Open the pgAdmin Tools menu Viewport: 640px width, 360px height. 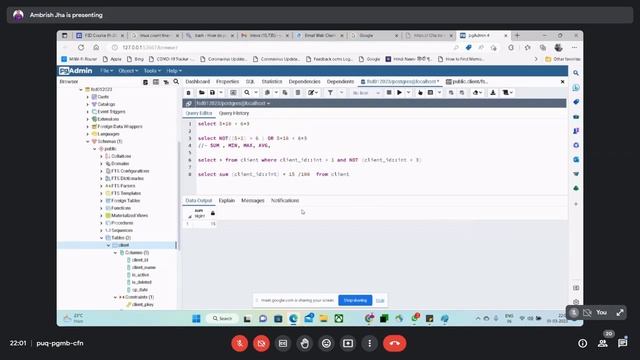pyautogui.click(x=152, y=71)
